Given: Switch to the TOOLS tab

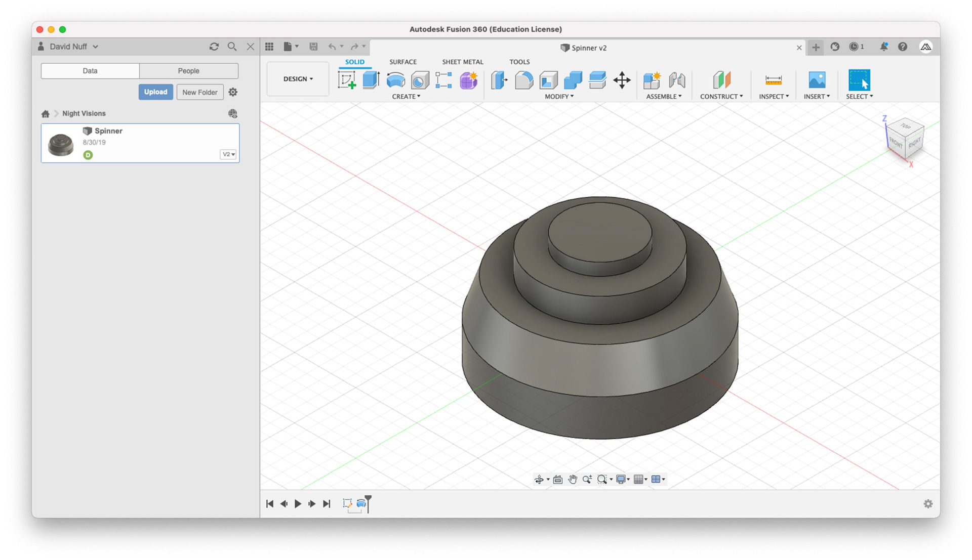Looking at the screenshot, I should coord(519,62).
